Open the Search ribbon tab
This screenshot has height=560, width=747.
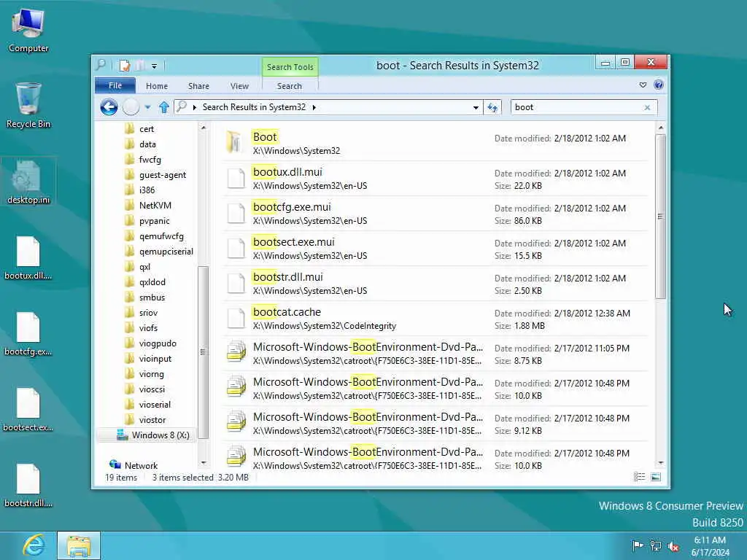290,86
